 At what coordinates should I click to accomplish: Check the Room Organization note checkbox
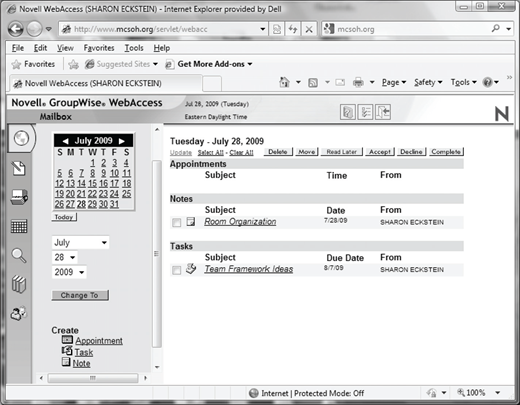(176, 222)
